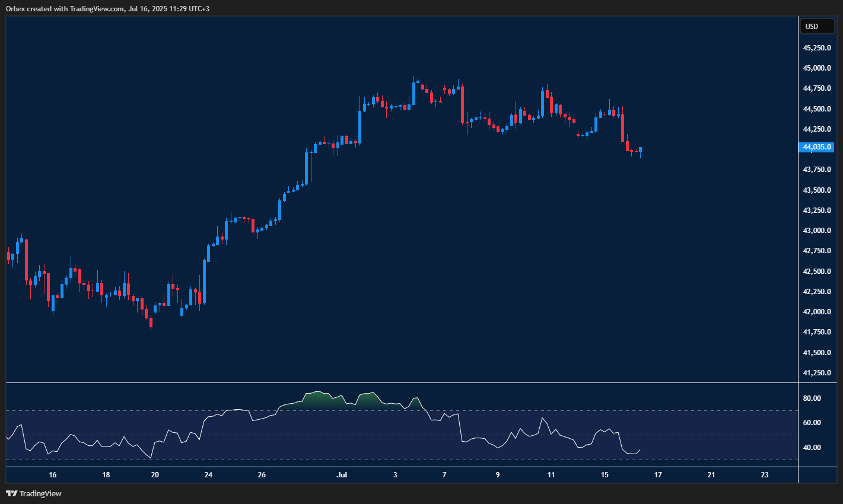Click the TradingView logo icon
This screenshot has height=504, width=843.
click(11, 493)
